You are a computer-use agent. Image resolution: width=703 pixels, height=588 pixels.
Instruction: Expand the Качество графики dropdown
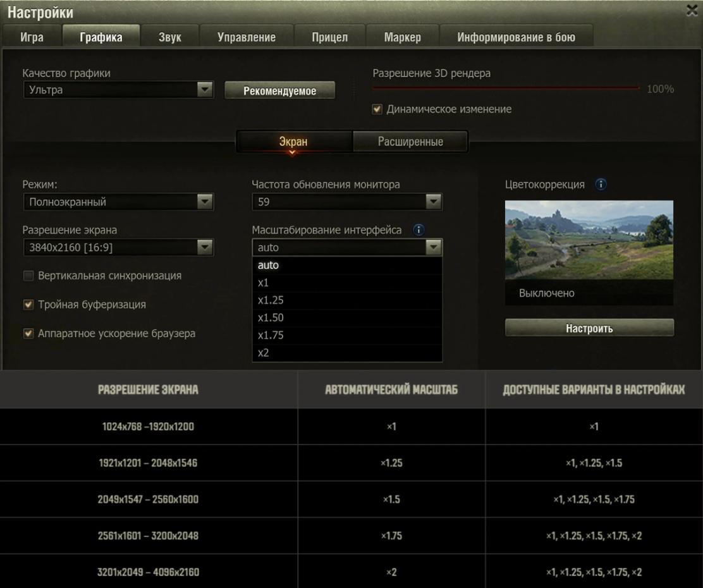tap(118, 90)
